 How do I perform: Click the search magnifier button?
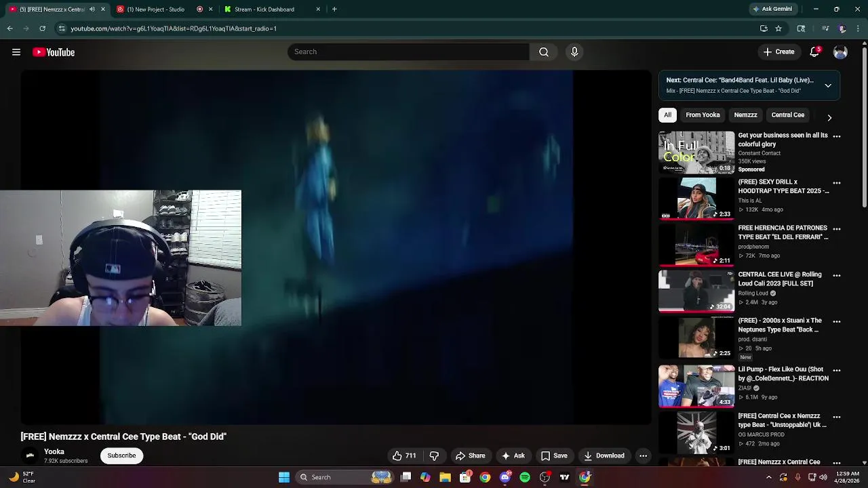click(x=544, y=52)
